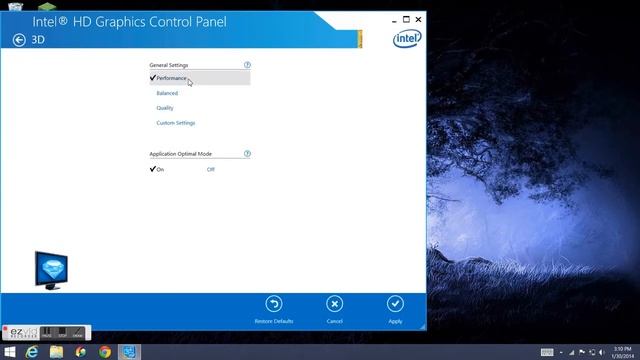Launch Internet Explorer from taskbar
The width and height of the screenshot is (640, 360).
pos(32,352)
